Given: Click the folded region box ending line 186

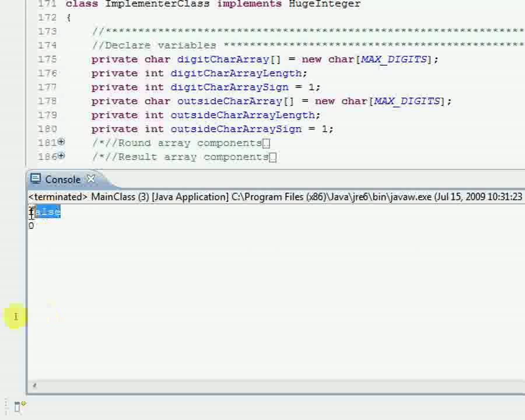Looking at the screenshot, I should click(273, 157).
